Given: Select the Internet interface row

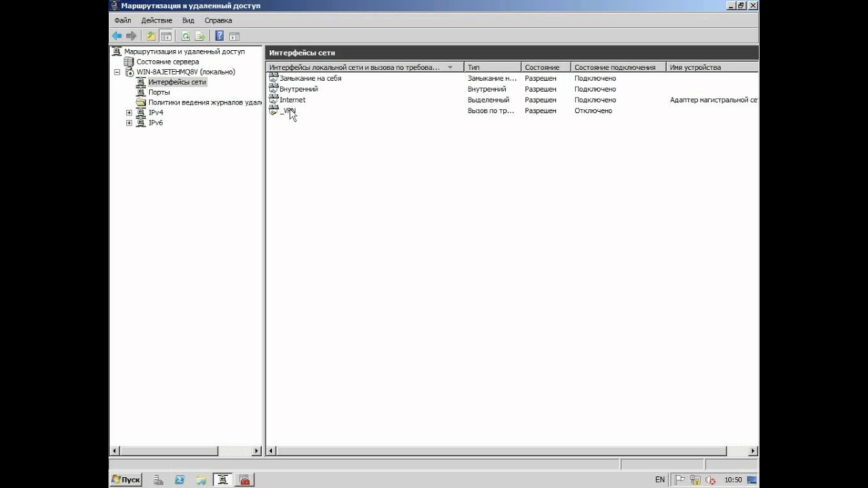Looking at the screenshot, I should coord(512,100).
